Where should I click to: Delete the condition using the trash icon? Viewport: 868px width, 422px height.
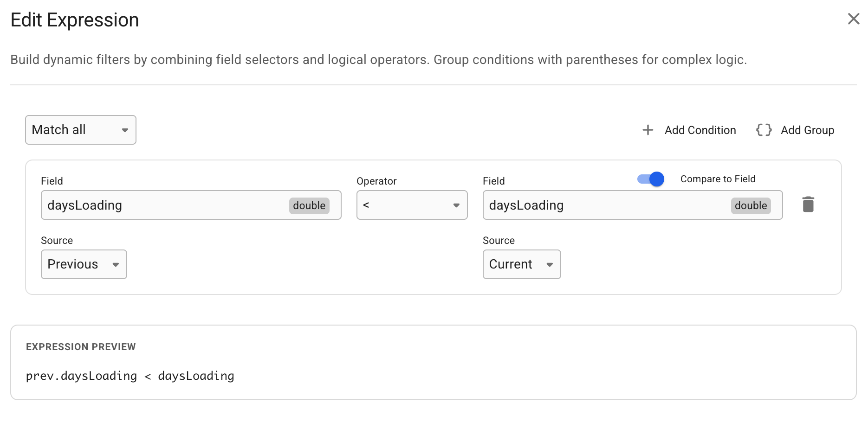(808, 205)
